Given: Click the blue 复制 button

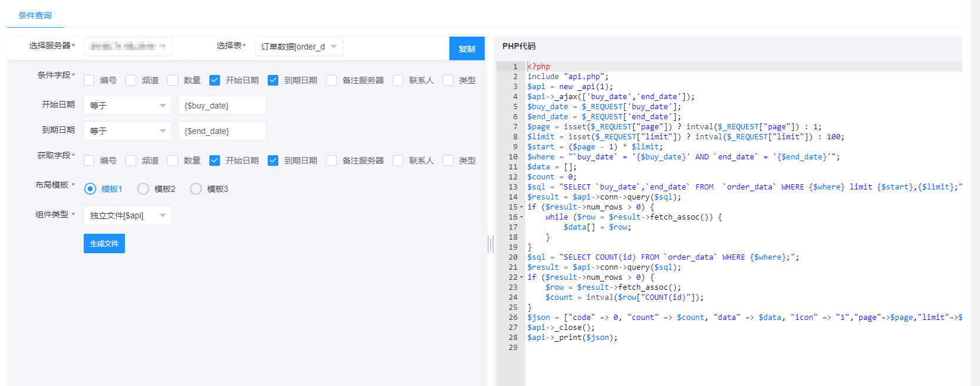Looking at the screenshot, I should pos(467,49).
